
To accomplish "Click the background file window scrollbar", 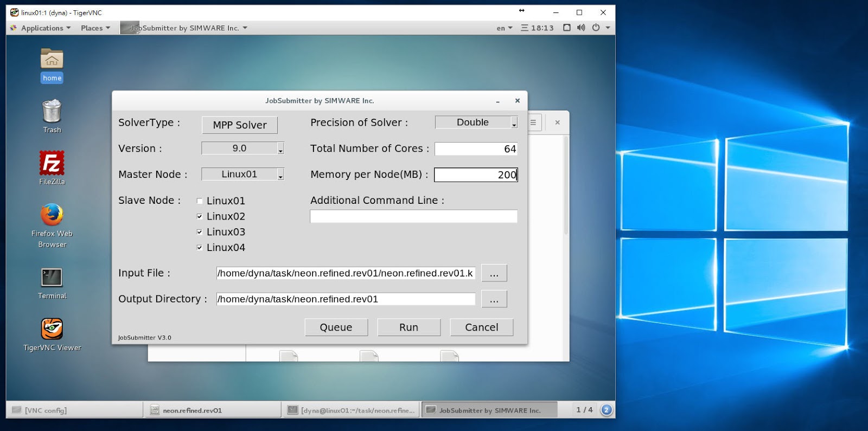I will coord(566,184).
